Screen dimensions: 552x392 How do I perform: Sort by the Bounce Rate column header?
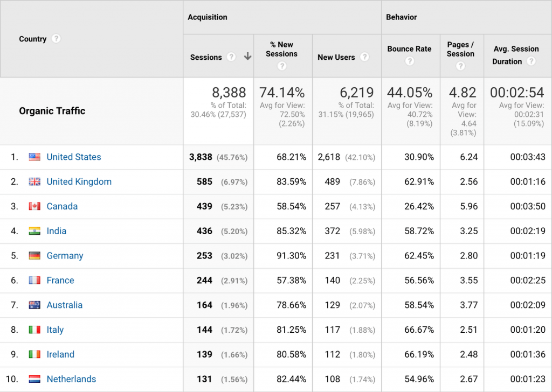pos(410,49)
